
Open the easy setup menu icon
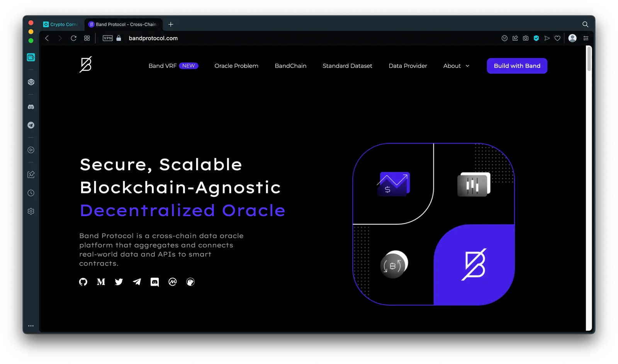tap(586, 38)
